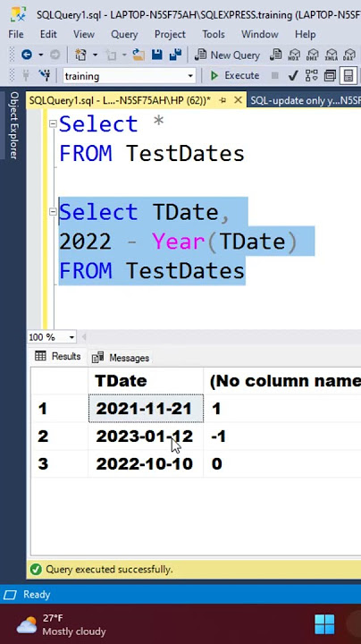Toggle pin on SQLQuery1.sql tab

(x=223, y=100)
